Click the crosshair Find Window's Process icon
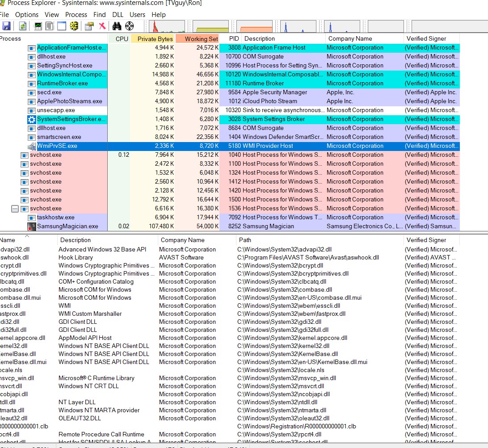Screen dimensions: 488x448 (x=130, y=26)
